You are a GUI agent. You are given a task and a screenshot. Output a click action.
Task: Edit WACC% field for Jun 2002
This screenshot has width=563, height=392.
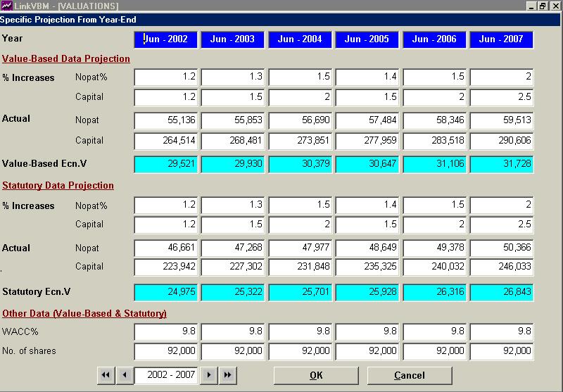click(166, 331)
